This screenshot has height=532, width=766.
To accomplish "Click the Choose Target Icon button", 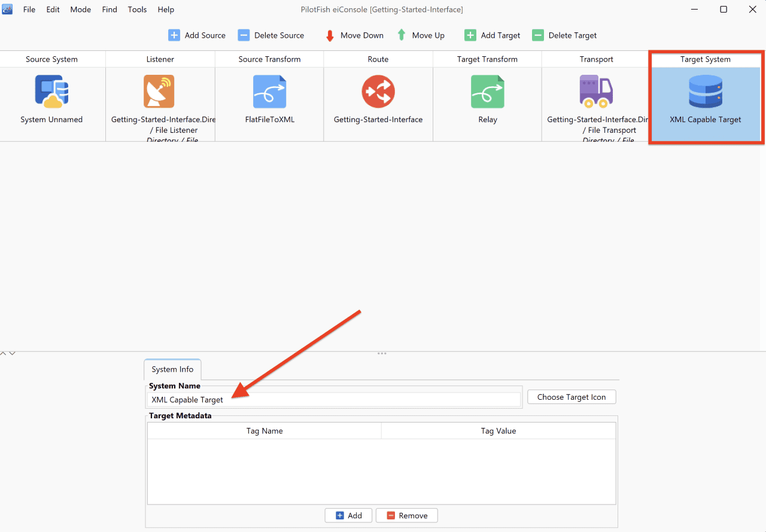I will coord(572,397).
